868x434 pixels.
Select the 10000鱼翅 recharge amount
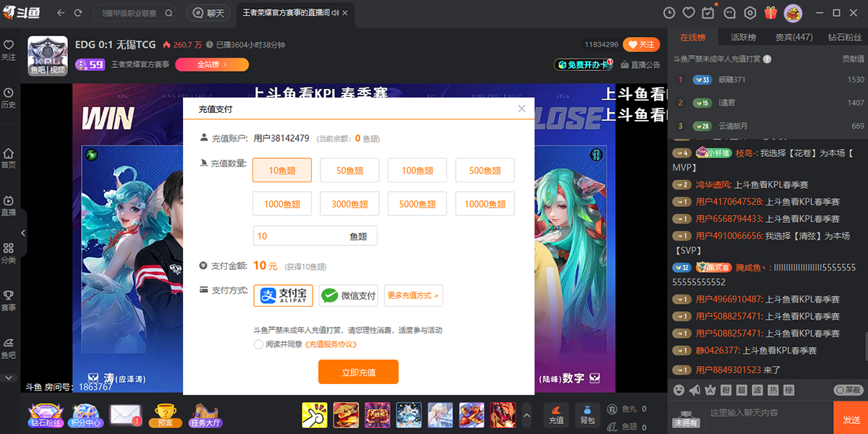tap(485, 204)
